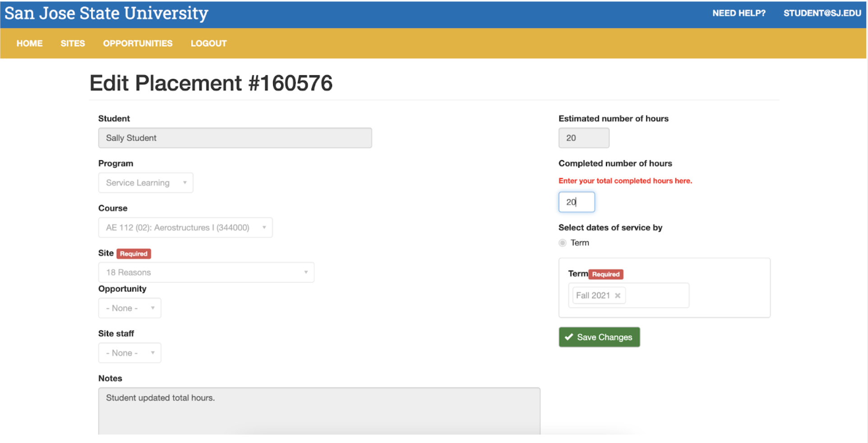This screenshot has width=868, height=443.
Task: Open the Site staff dropdown
Action: coord(129,353)
